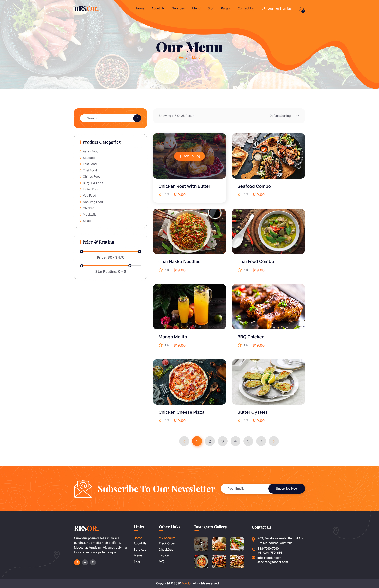The image size is (379, 588).
Task: Open the Services menu item
Action: click(x=178, y=8)
